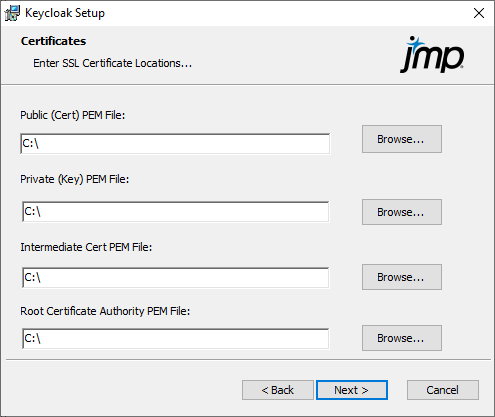Focus the Private (Key) PEM File field

coord(175,211)
